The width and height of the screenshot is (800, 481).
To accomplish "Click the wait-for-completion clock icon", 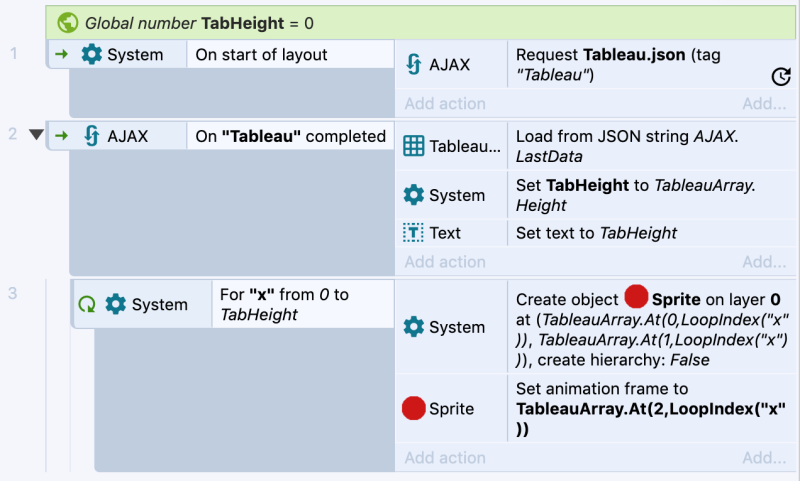I will click(x=781, y=76).
